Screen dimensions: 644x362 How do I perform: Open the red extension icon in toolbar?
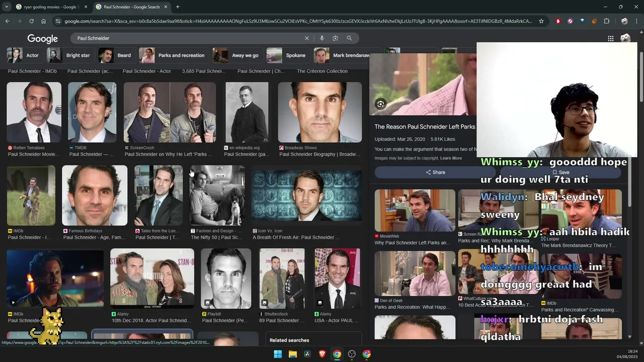tap(558, 21)
